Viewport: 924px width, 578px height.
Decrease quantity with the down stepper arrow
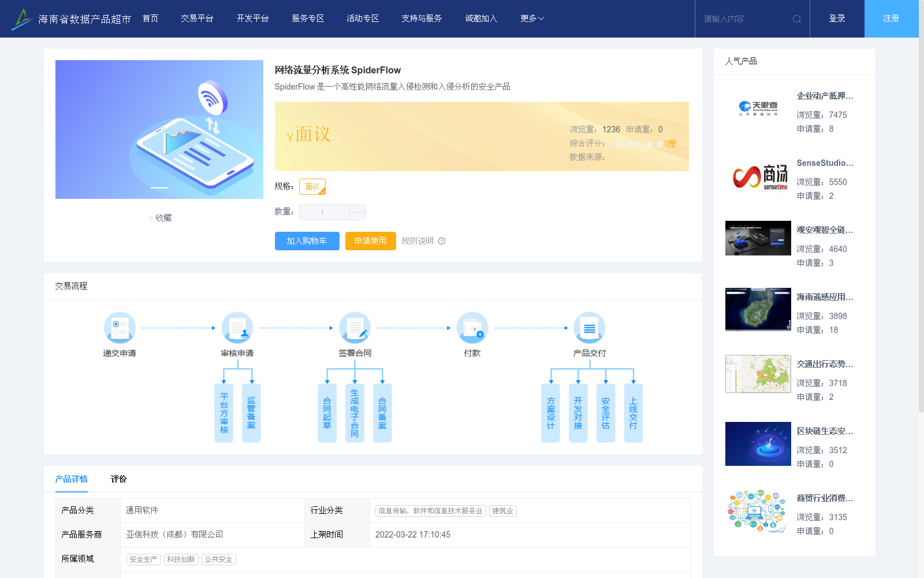tap(358, 216)
